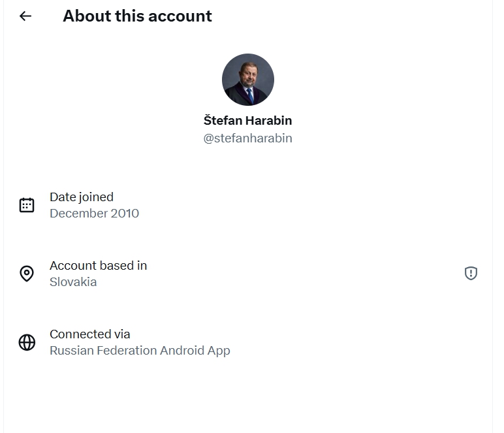Click the About this account heading

click(137, 16)
